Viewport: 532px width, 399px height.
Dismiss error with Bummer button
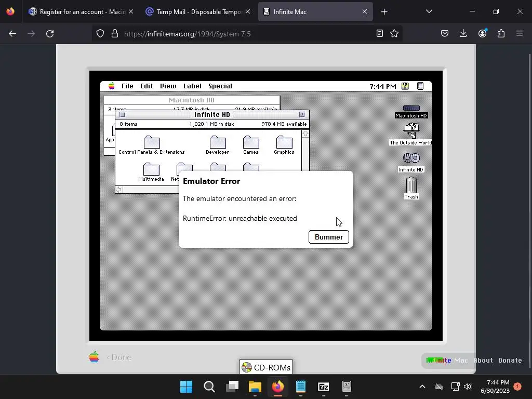(329, 237)
